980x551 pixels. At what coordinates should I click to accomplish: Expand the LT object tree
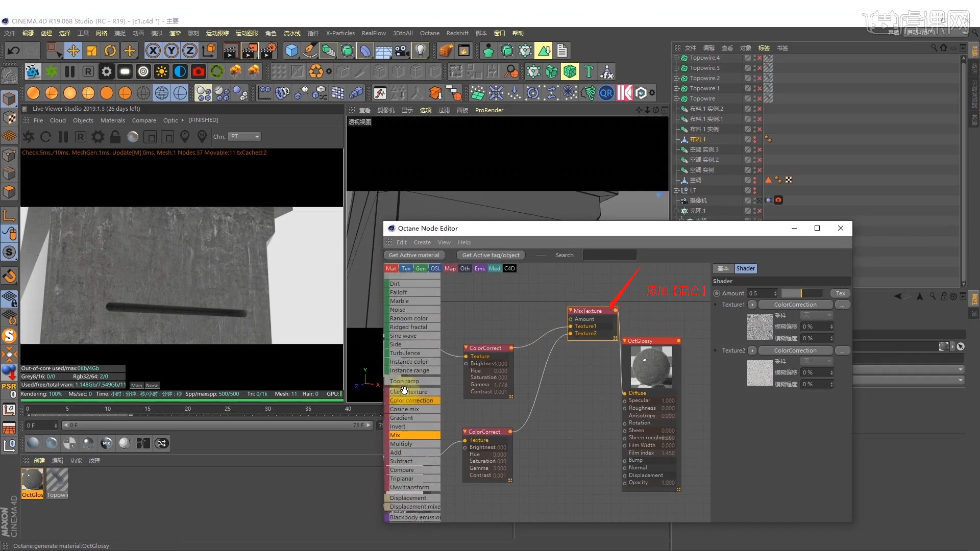(x=676, y=190)
